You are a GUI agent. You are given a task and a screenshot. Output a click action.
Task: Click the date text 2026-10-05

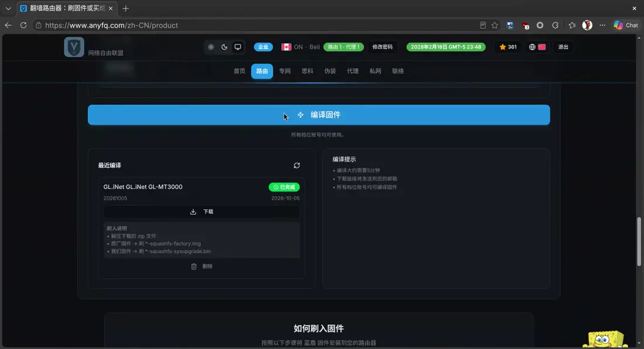coord(286,199)
